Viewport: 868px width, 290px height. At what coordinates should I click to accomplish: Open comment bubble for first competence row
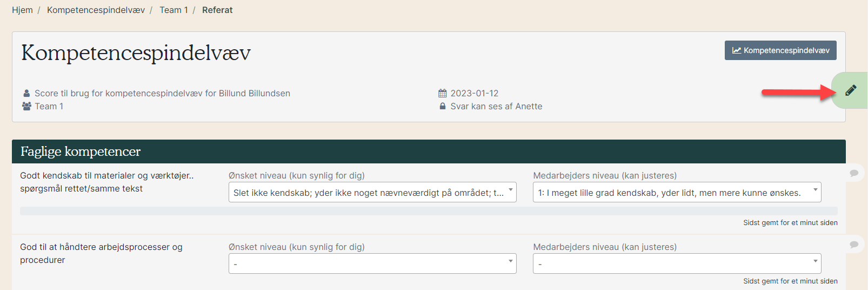pyautogui.click(x=854, y=173)
